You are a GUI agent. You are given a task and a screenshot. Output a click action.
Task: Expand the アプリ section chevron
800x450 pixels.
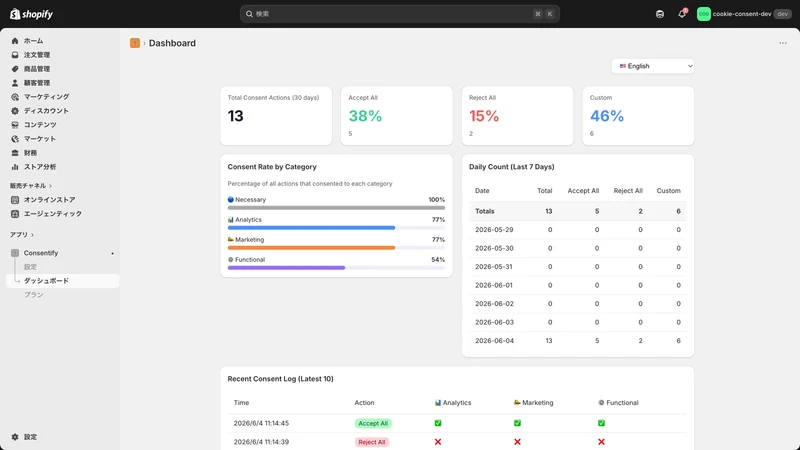(32, 235)
